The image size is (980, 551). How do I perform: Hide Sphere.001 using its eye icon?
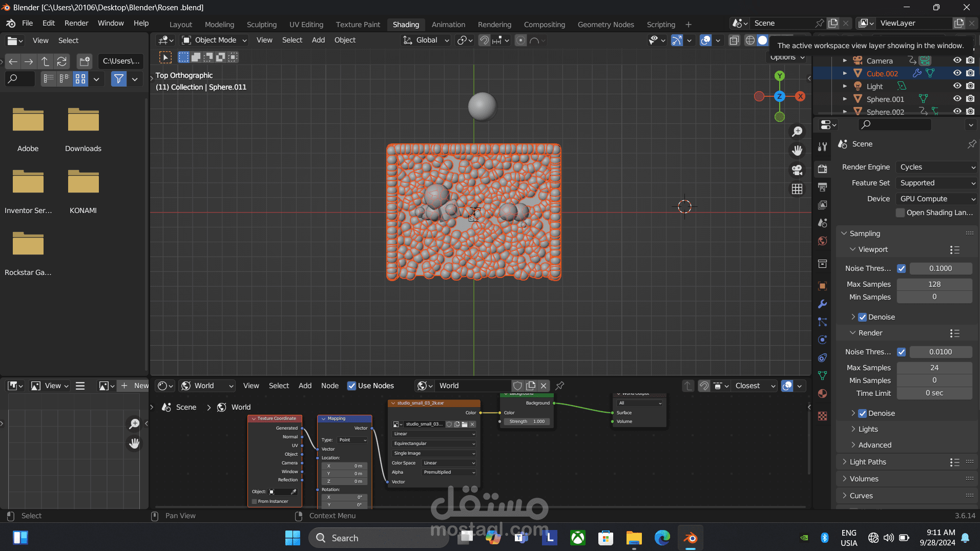click(x=957, y=99)
